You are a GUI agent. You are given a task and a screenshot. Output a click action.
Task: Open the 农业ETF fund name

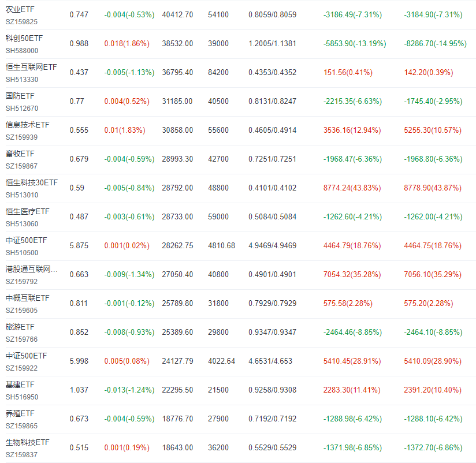click(20, 9)
